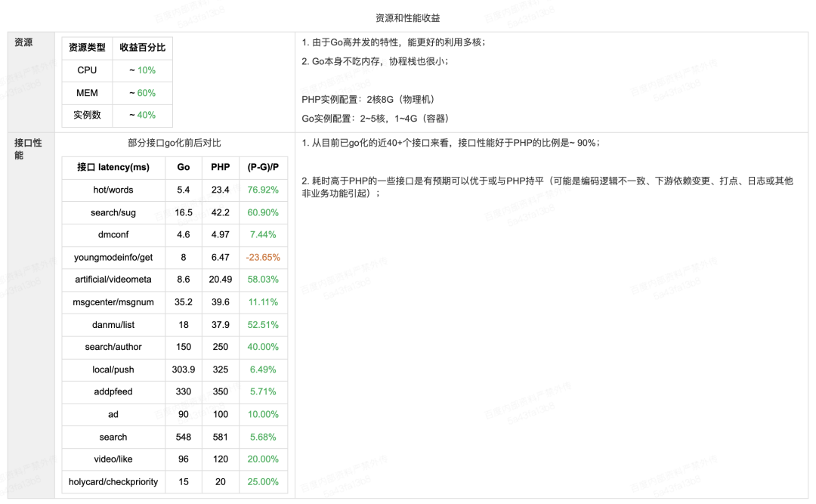Viewport: 816px width, 504px height.
Task: Click the -23.65% value for youngmodeinfo/get
Action: pyautogui.click(x=262, y=258)
